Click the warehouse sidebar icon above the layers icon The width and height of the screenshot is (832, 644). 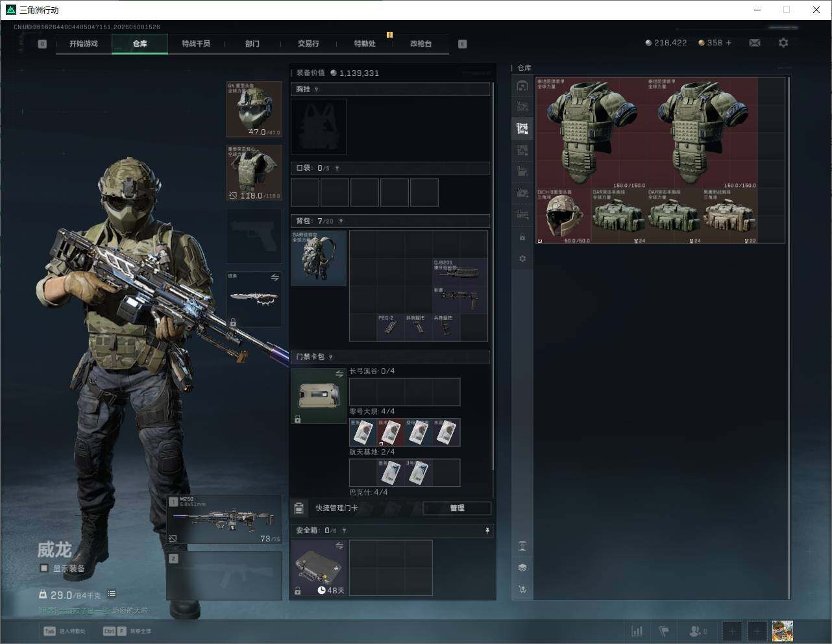point(522,546)
